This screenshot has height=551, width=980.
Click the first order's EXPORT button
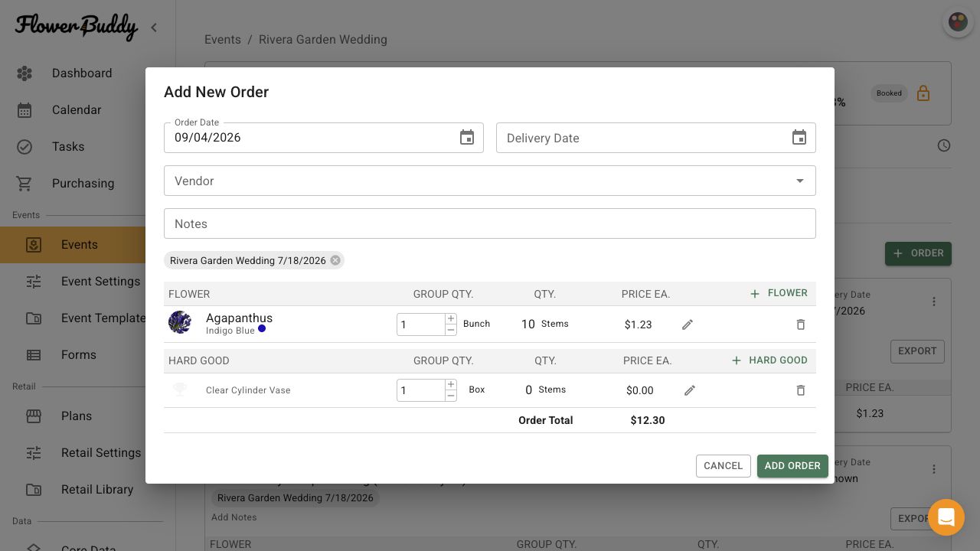(917, 351)
